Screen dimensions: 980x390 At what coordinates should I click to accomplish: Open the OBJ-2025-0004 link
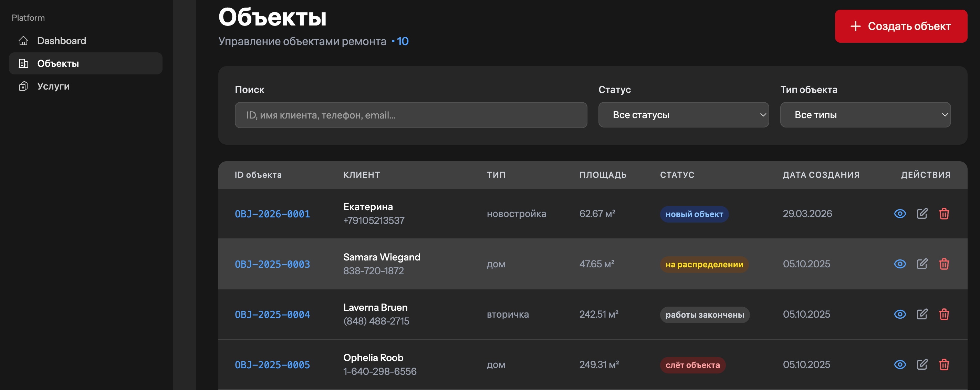click(x=272, y=314)
